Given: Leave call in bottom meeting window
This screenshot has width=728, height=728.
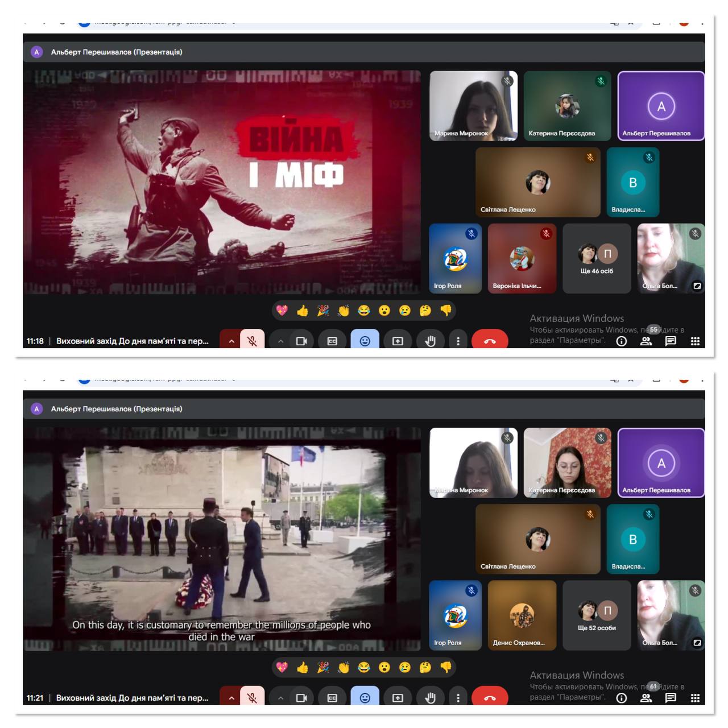Looking at the screenshot, I should pos(490,697).
